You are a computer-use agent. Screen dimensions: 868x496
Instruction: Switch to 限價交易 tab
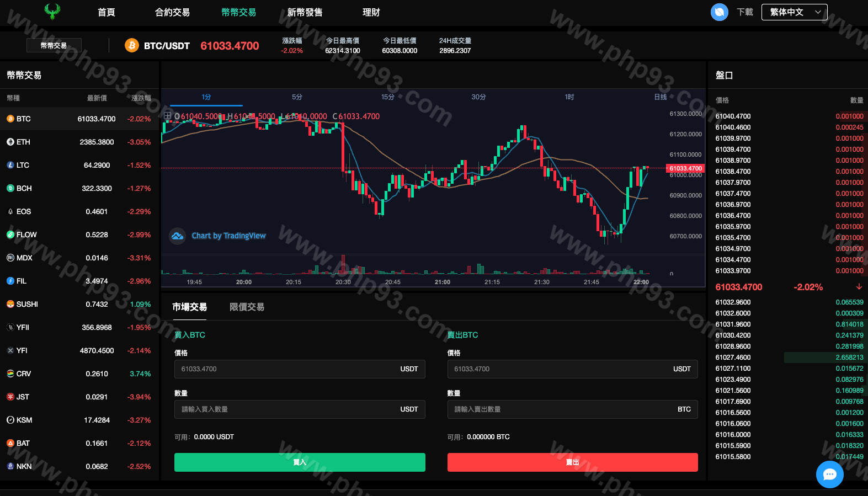click(x=247, y=307)
